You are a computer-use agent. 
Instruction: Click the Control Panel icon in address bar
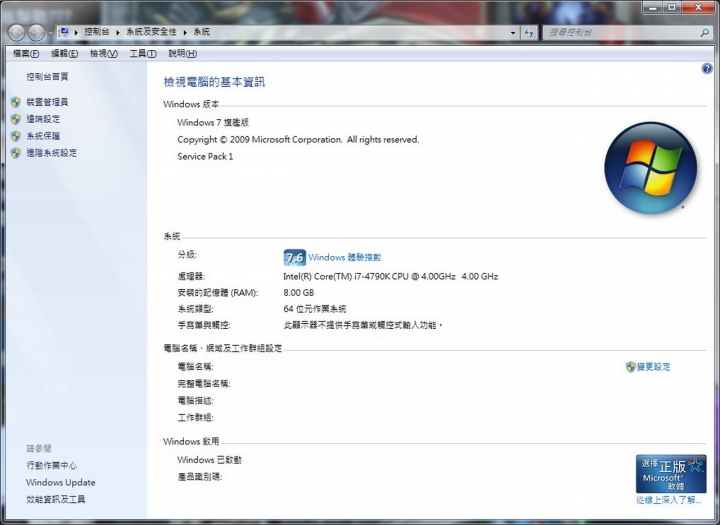pyautogui.click(x=64, y=32)
